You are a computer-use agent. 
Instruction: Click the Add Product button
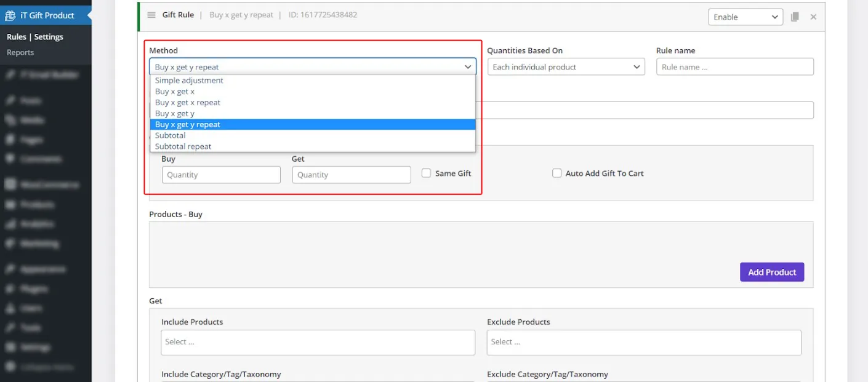[x=772, y=272]
